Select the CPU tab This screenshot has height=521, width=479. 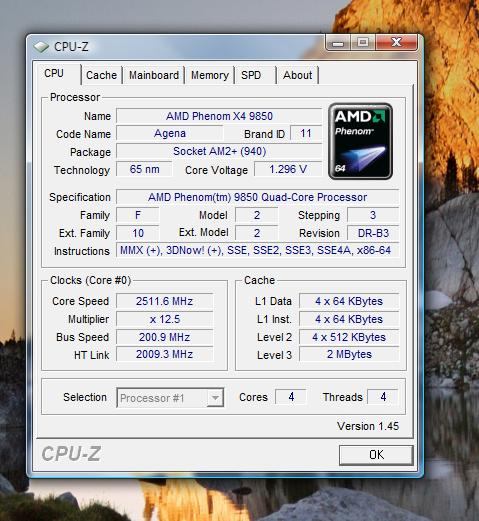[54, 73]
